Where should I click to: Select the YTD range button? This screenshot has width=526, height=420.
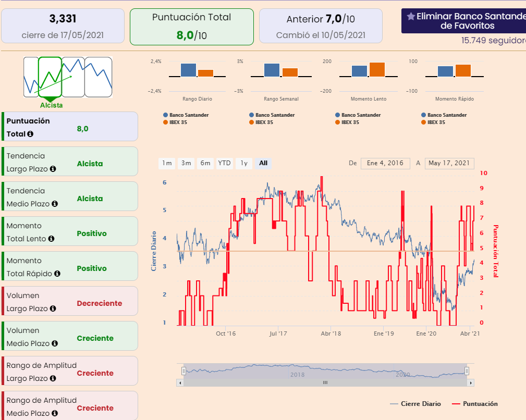coord(224,163)
